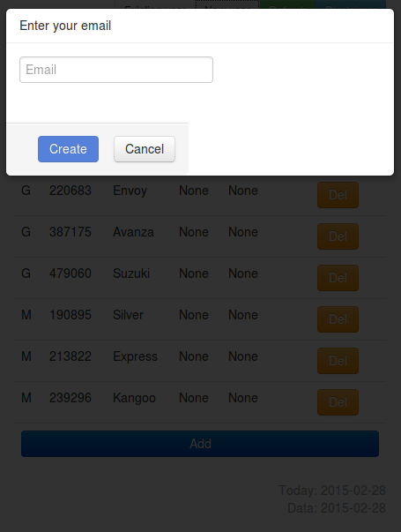Select the Envoy name cell
This screenshot has height=532, width=401.
[x=130, y=191]
